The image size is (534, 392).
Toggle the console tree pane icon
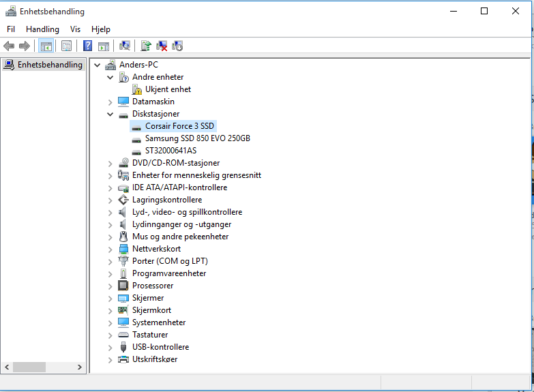pyautogui.click(x=46, y=46)
